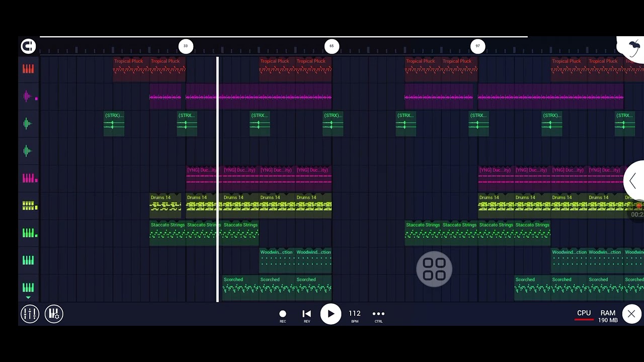The width and height of the screenshot is (644, 362).
Task: Open the 112 BPM tempo setting
Action: click(x=355, y=315)
